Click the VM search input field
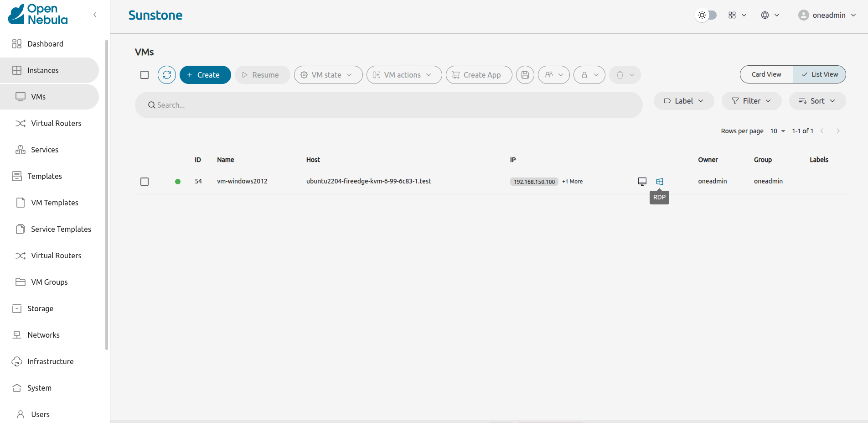Image resolution: width=868 pixels, height=423 pixels. pyautogui.click(x=388, y=105)
